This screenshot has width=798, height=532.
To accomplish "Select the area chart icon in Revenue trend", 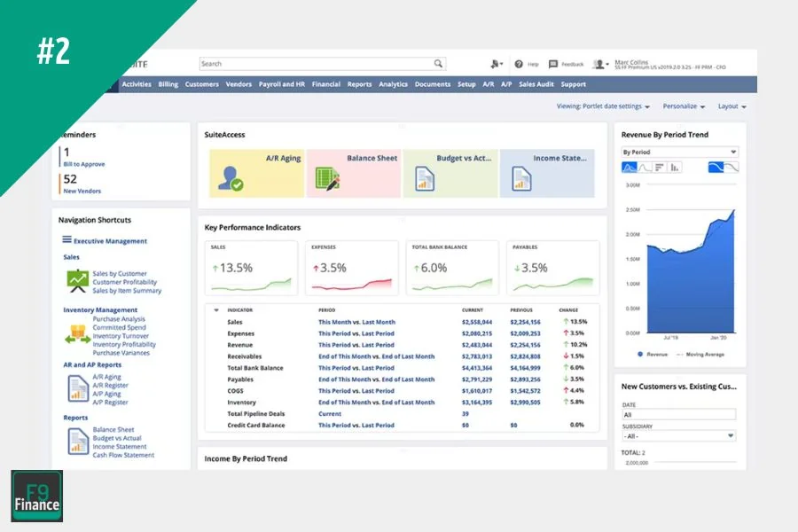I will click(630, 166).
